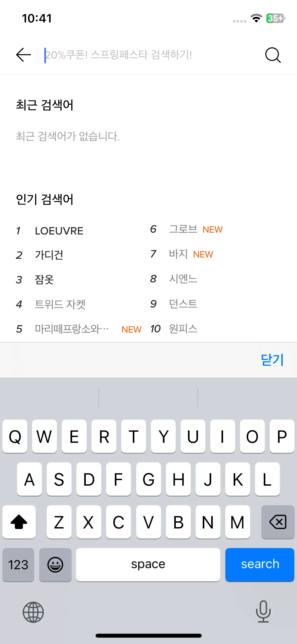Viewport: 297px width, 644px height.
Task: Tap the magnifying glass search icon
Action: (273, 55)
